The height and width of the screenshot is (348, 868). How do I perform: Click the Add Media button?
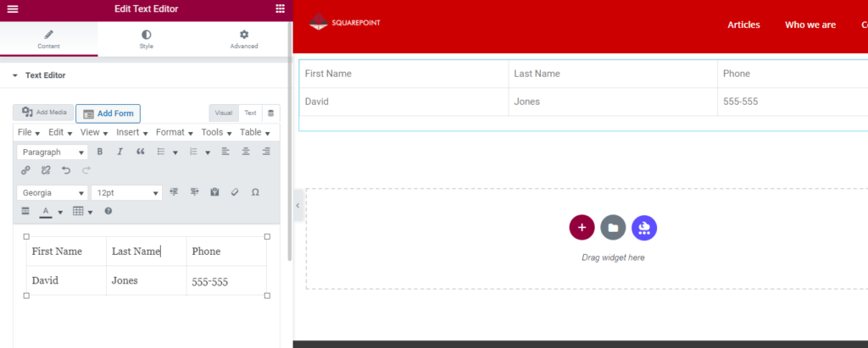44,113
